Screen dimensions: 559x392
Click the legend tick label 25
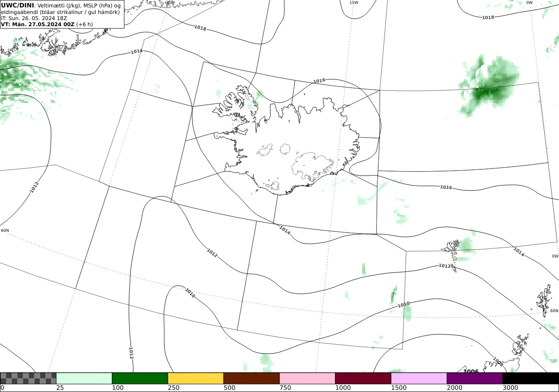[x=60, y=388]
